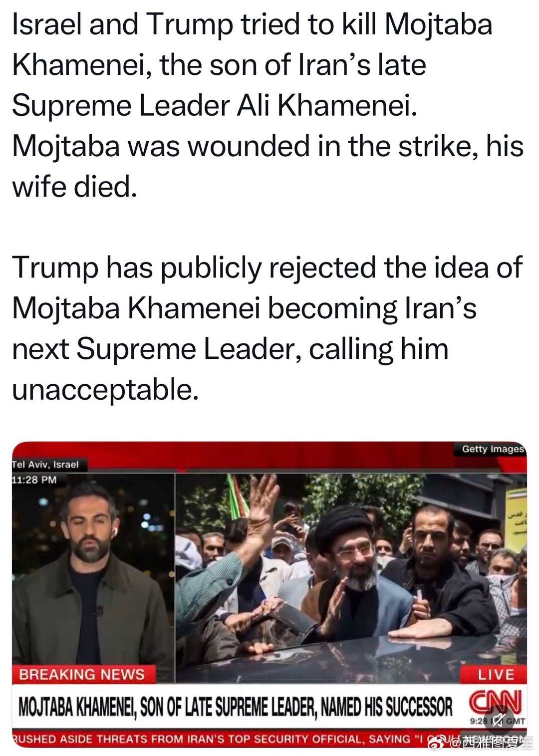The height and width of the screenshot is (756, 539).
Task: Click the Tel Aviv, Israel location tag
Action: (45, 465)
